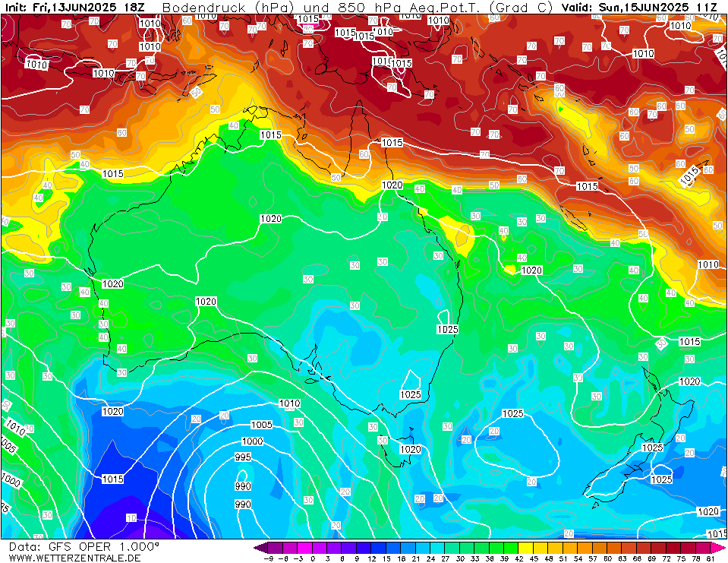Click the 995 isobar label

click(x=243, y=457)
